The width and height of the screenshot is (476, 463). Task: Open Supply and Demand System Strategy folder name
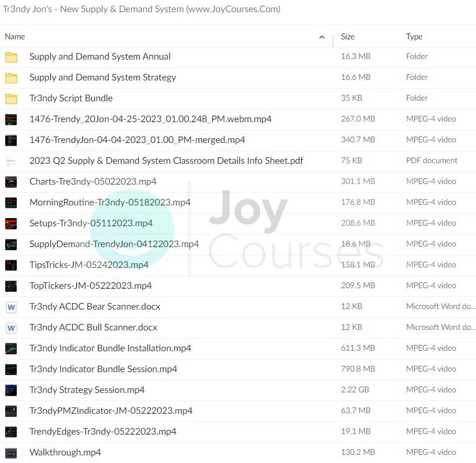(x=102, y=78)
